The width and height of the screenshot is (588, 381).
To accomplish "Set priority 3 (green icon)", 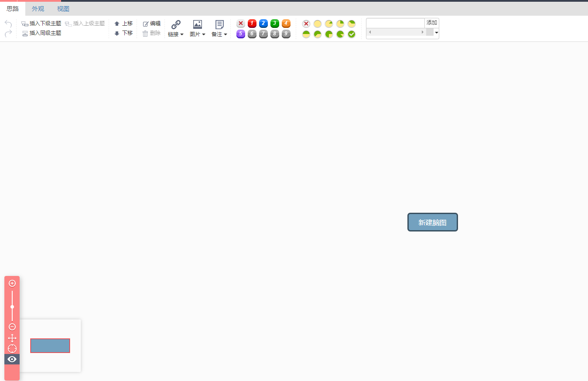I will 275,24.
